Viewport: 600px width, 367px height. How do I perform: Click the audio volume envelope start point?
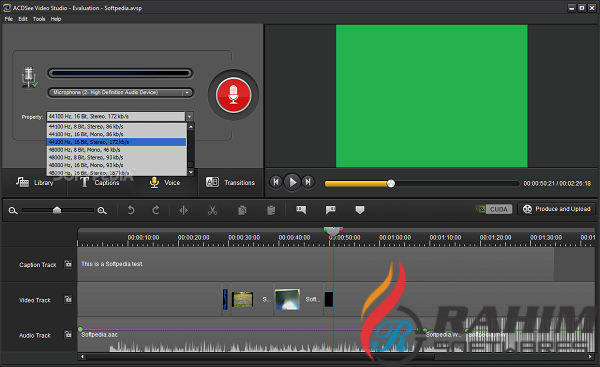pos(80,329)
